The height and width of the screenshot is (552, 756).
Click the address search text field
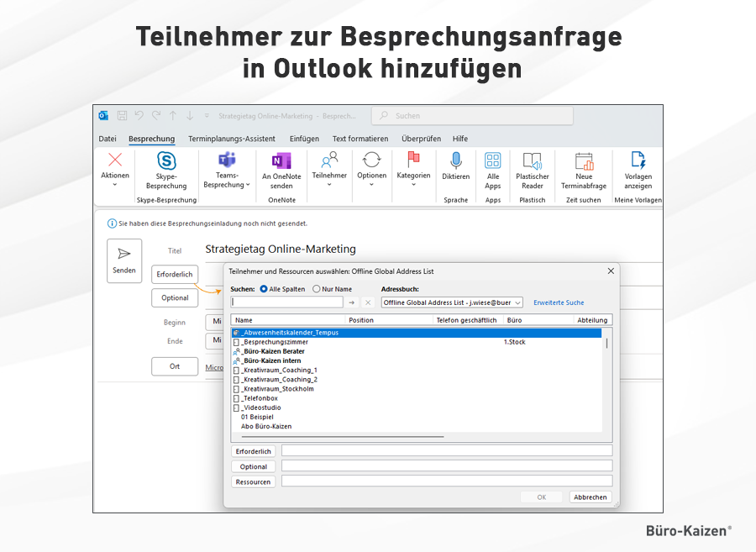click(x=287, y=302)
